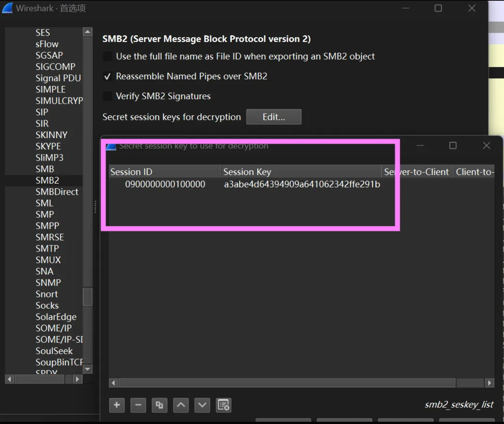Select the Signal PDU protocol entry
Image resolution: width=504 pixels, height=424 pixels.
click(58, 78)
